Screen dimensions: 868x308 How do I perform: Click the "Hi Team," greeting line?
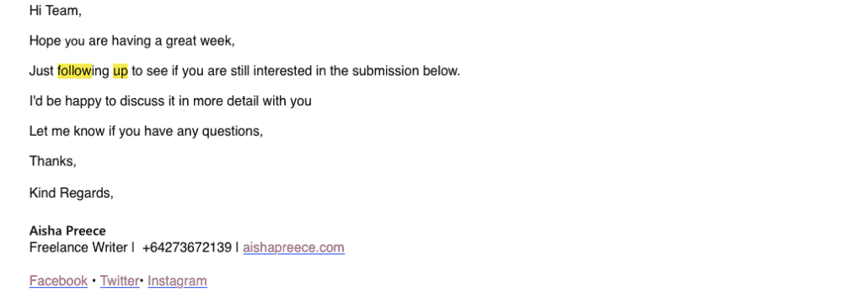pos(56,10)
